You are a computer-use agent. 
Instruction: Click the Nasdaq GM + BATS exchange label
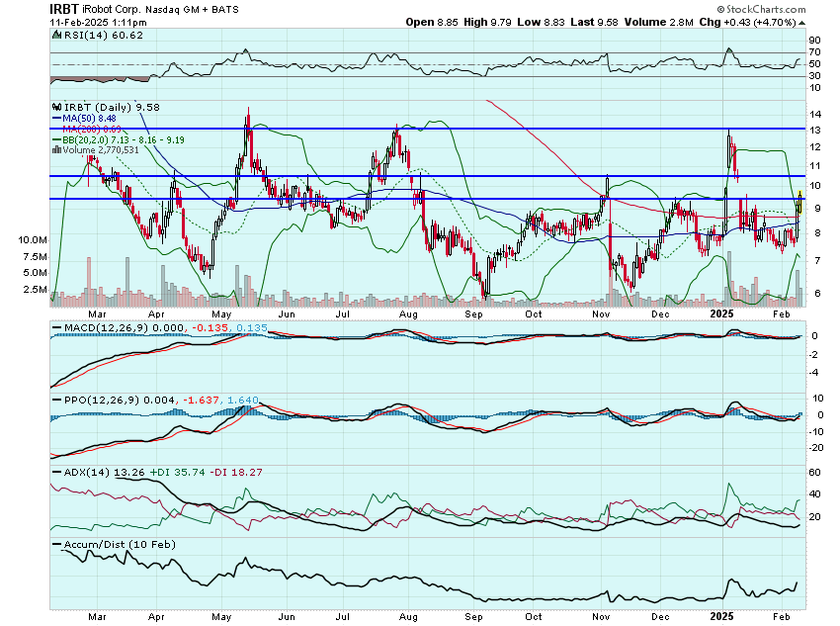click(193, 10)
